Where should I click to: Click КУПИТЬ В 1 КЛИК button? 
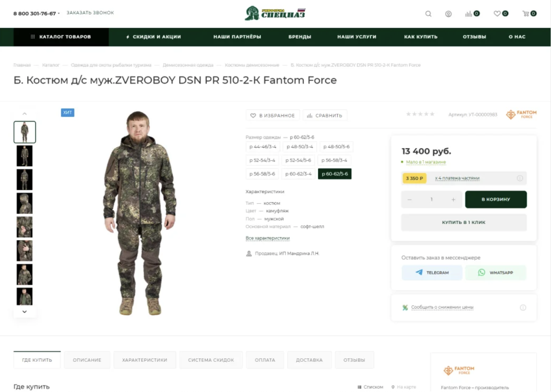(x=463, y=222)
